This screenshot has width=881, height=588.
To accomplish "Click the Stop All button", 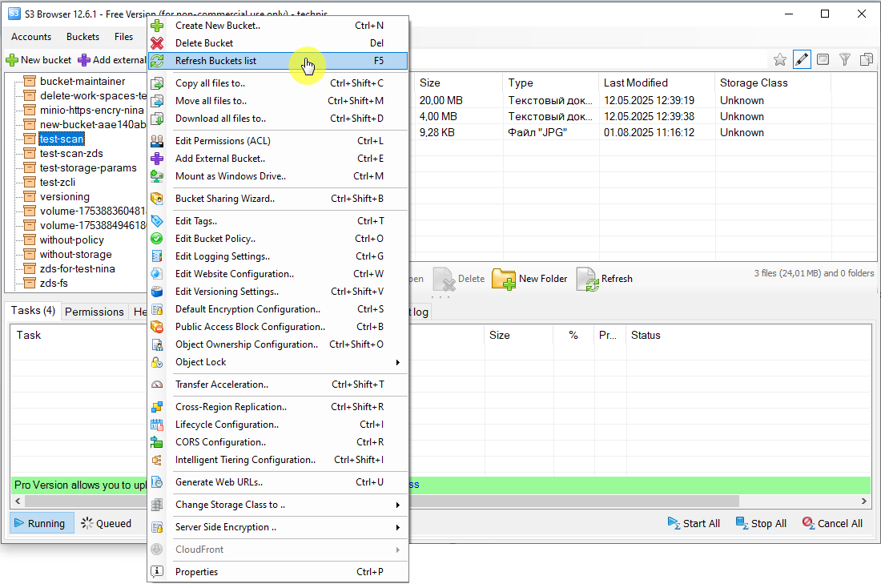I will pos(762,523).
